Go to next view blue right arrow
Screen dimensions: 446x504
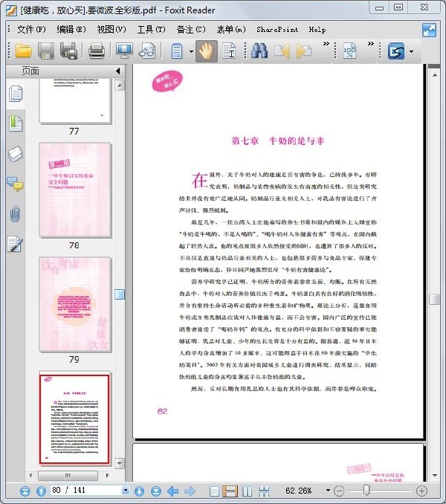[x=190, y=491]
